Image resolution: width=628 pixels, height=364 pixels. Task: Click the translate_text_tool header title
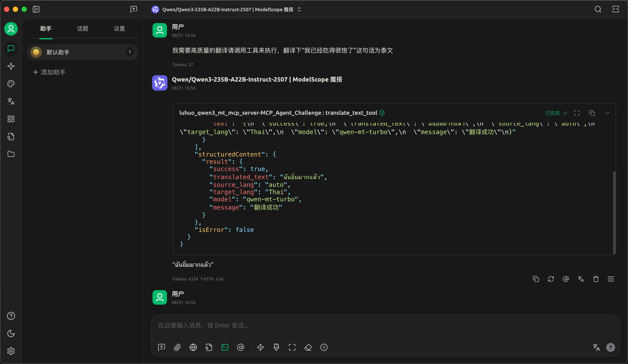(x=278, y=113)
